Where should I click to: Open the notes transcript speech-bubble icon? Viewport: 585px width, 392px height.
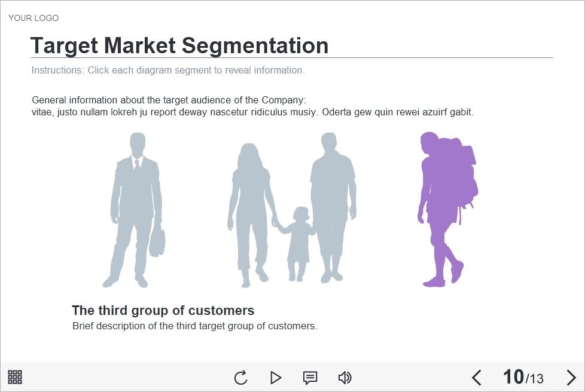tap(310, 378)
